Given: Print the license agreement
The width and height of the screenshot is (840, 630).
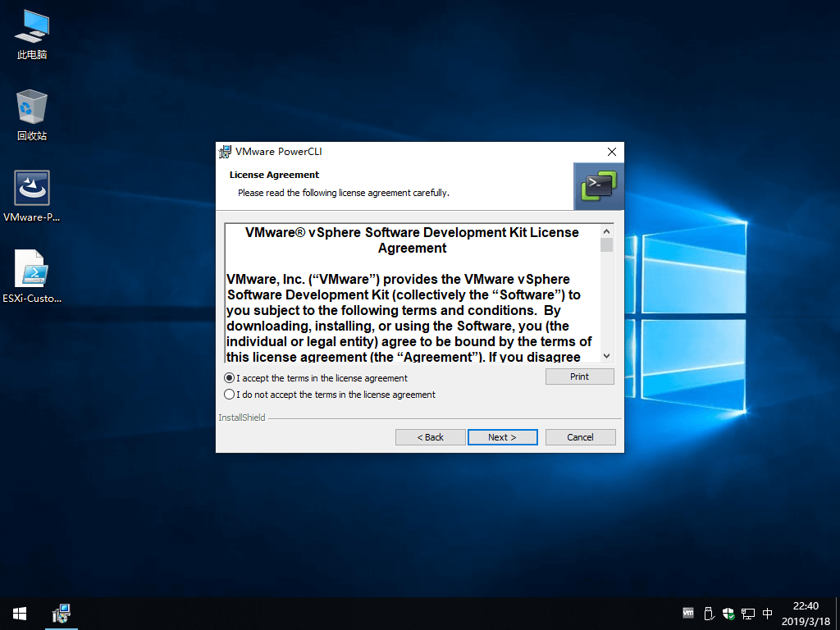Looking at the screenshot, I should point(579,376).
